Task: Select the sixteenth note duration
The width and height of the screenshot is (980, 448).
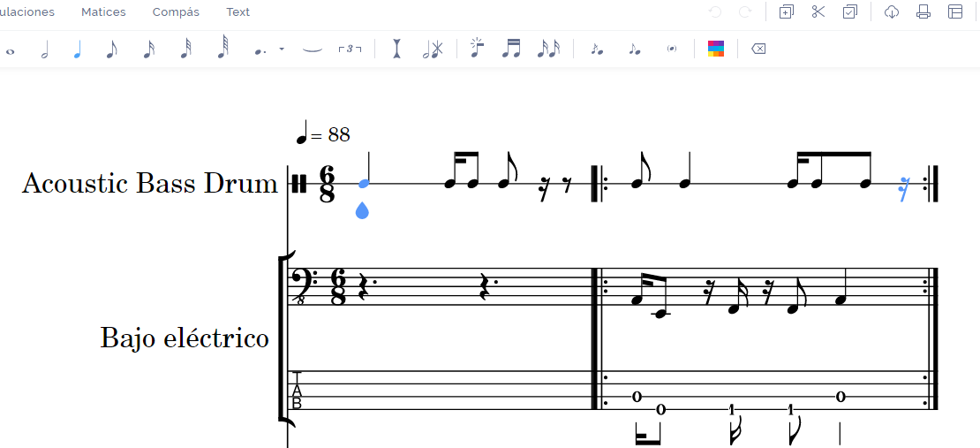Action: [148, 49]
